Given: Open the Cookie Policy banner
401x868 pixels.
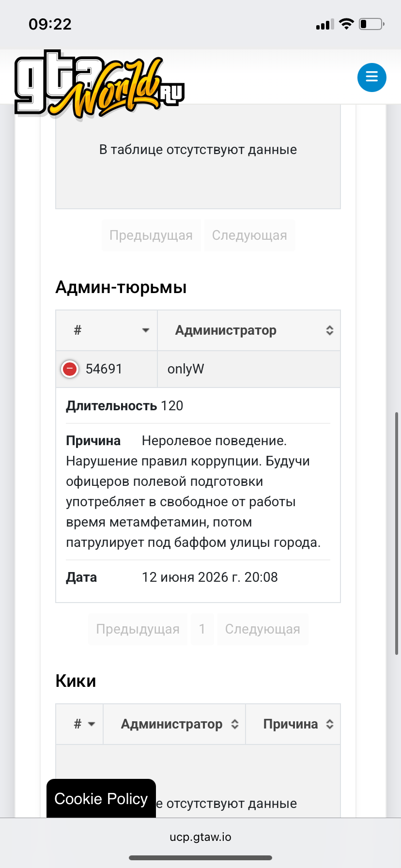Looking at the screenshot, I should (x=101, y=799).
